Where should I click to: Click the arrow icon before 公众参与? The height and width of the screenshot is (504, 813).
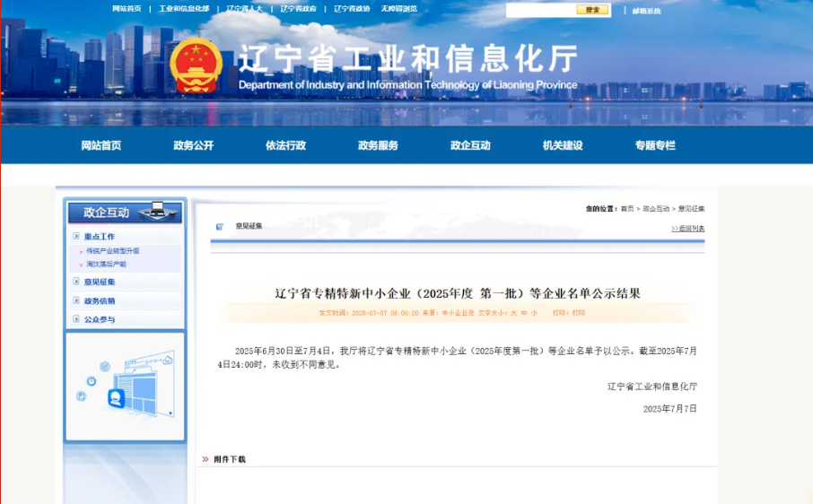point(76,319)
